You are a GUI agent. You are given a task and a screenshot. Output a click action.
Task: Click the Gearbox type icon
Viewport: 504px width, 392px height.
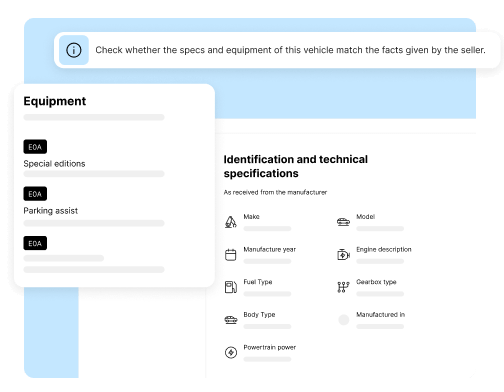tap(343, 287)
